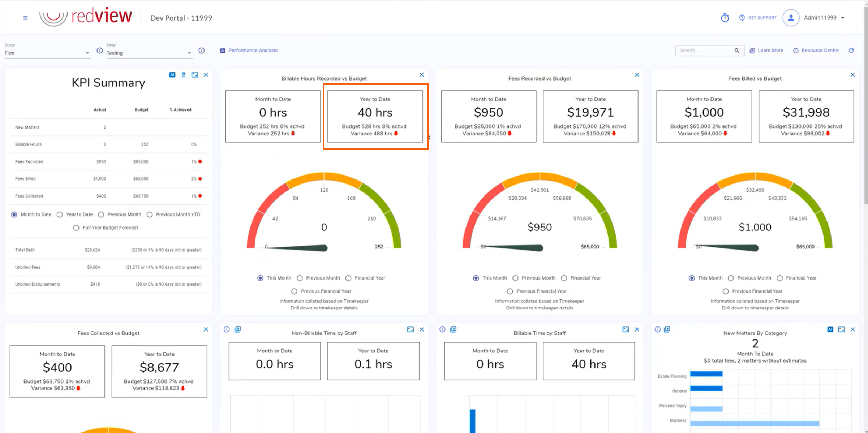
Task: Expand KPI Summary panel to fullscreen
Action: [195, 75]
